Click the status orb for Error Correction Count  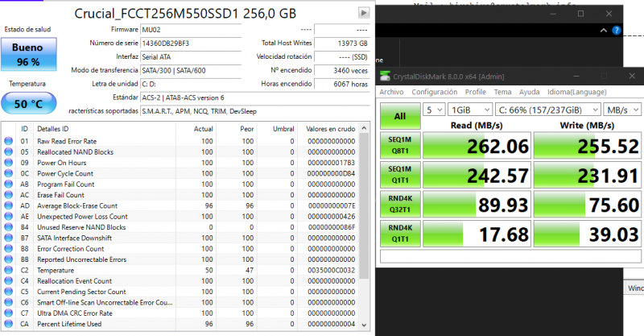point(8,248)
